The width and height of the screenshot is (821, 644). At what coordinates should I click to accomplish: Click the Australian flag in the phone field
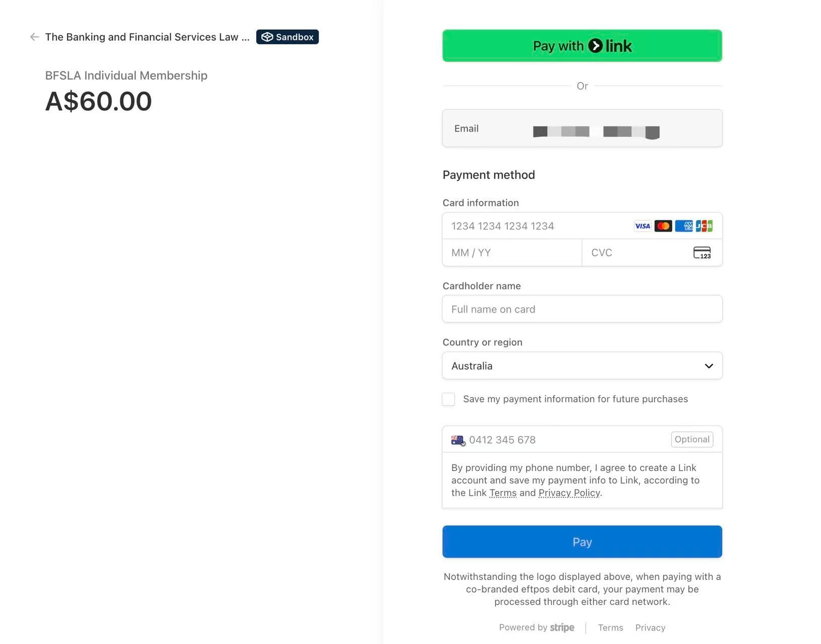coord(458,439)
